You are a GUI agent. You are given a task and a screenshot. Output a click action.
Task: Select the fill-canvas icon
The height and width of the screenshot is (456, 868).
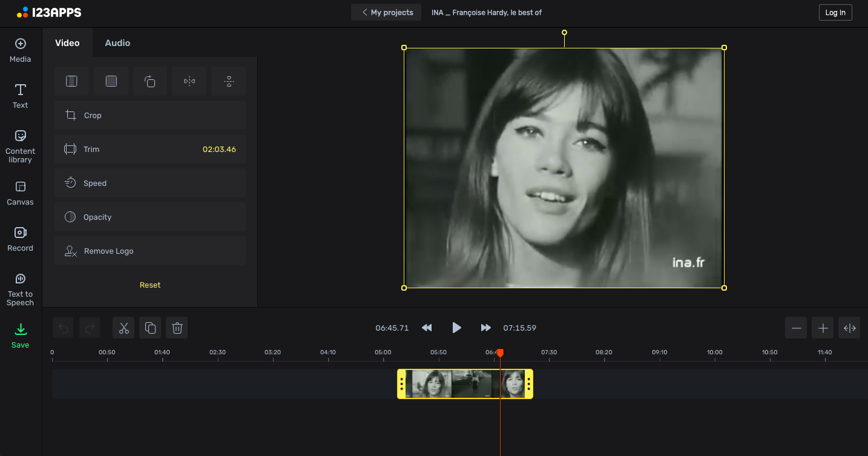tap(111, 81)
